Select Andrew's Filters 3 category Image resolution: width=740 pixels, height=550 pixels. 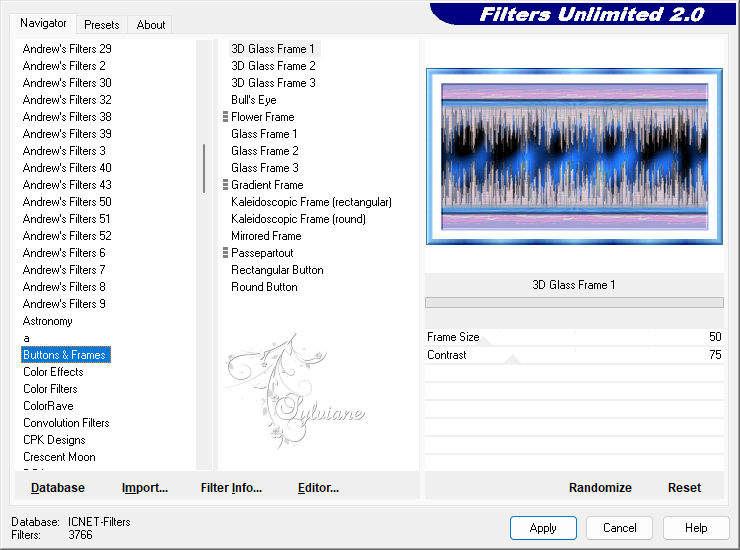click(64, 151)
